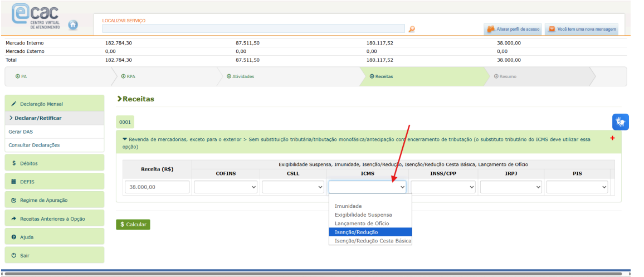Click the dollar icon beside Débitos
644x277 pixels.
coord(13,163)
